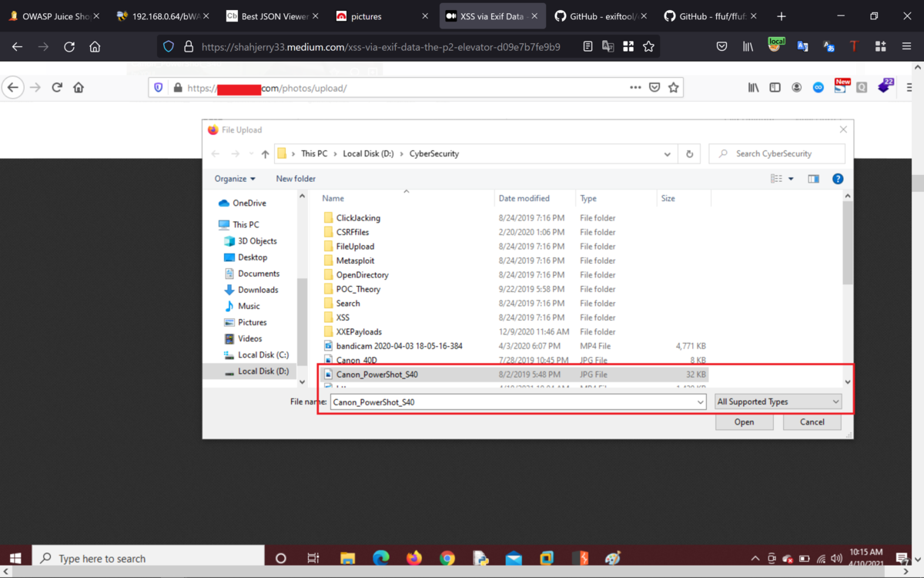Click the inner page actions three-dots menu
924x578 pixels.
634,88
